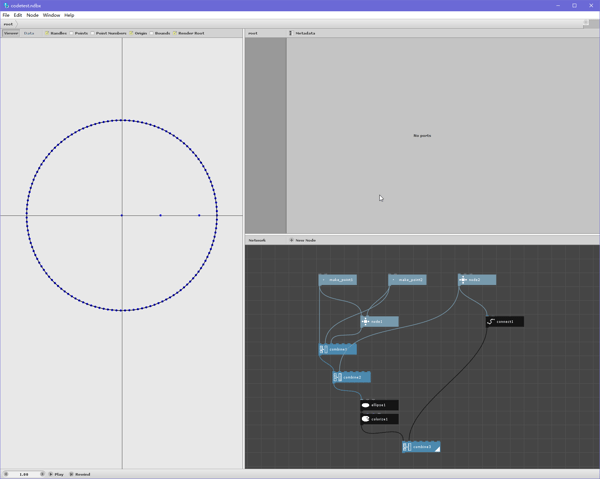Toggle the Handles checkbox
The height and width of the screenshot is (479, 600).
coord(47,33)
